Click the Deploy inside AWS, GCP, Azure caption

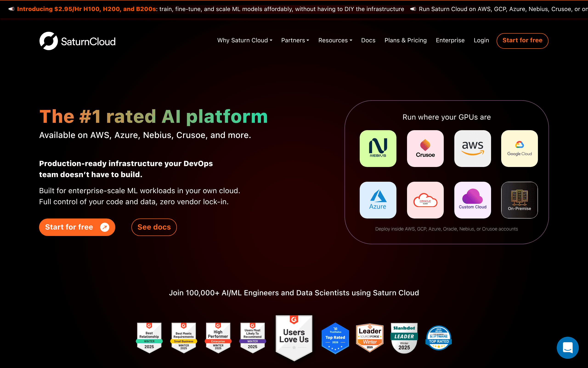point(447,229)
